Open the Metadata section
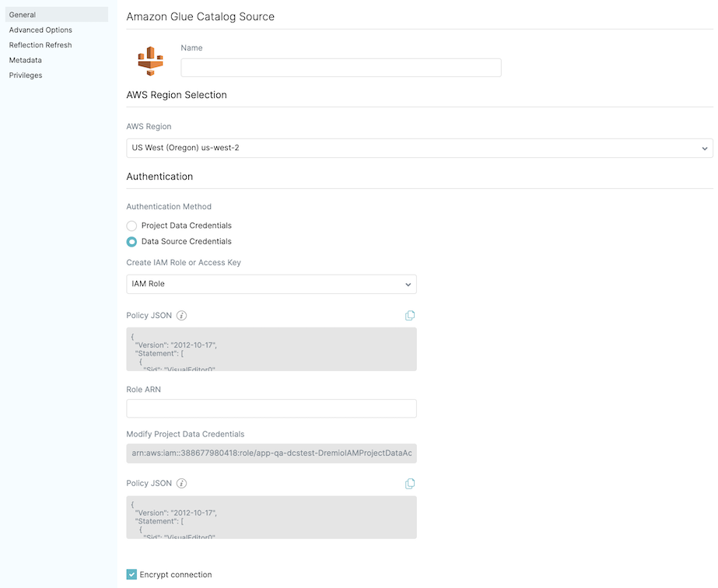This screenshot has height=588, width=718. [x=26, y=60]
